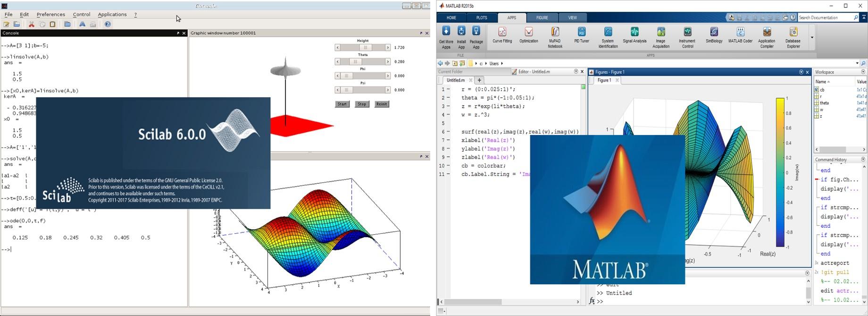The height and width of the screenshot is (316, 868).
Task: Open the System Identification app
Action: 608,37
